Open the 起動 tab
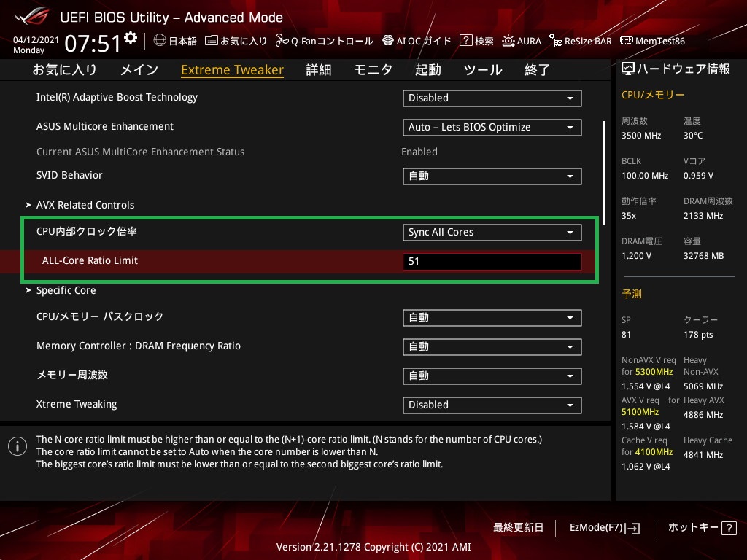Image resolution: width=747 pixels, height=560 pixels. pyautogui.click(x=427, y=70)
